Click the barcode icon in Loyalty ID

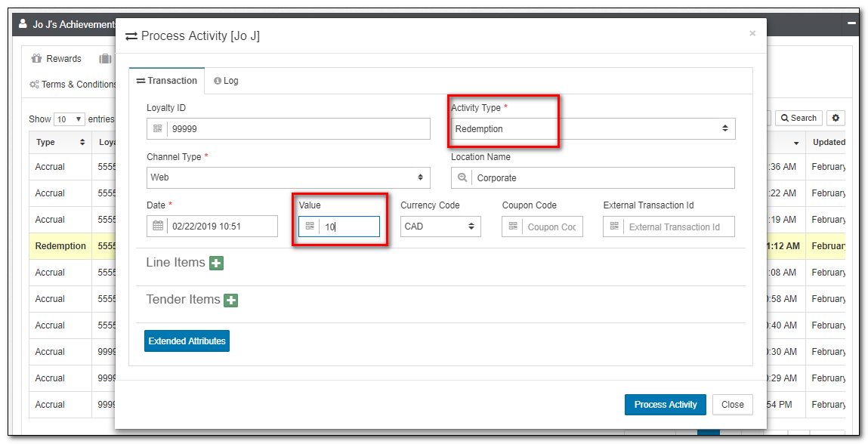pyautogui.click(x=158, y=129)
